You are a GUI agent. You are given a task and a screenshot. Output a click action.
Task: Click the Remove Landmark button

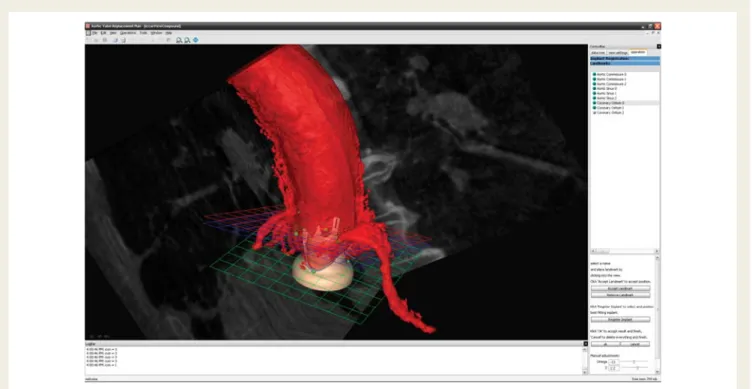click(621, 295)
